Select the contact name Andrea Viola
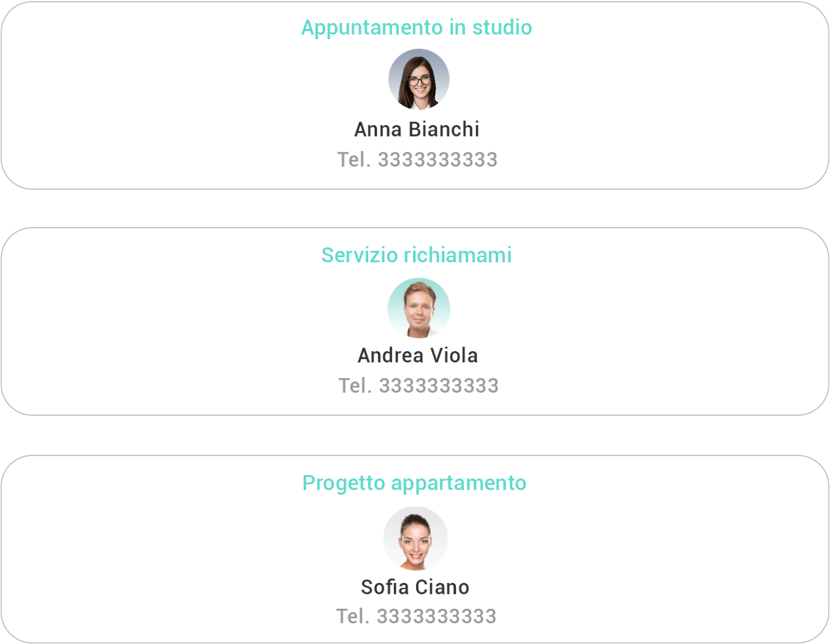The image size is (830, 644). point(417,356)
